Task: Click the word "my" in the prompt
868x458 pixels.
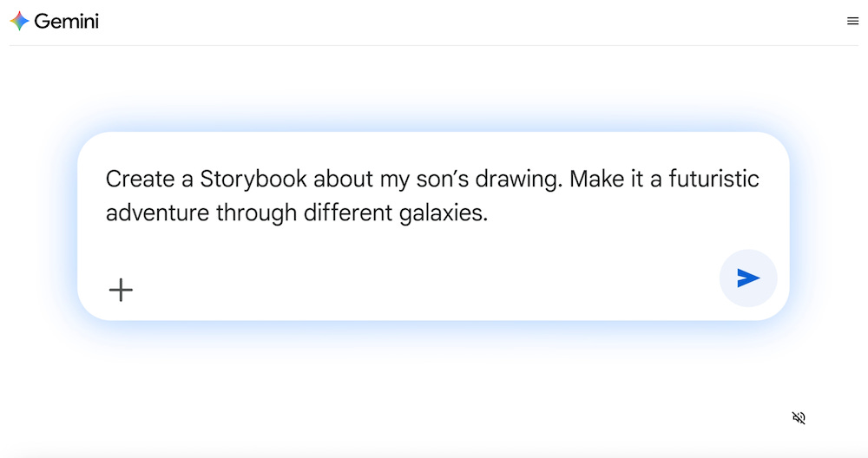Action: pos(393,180)
